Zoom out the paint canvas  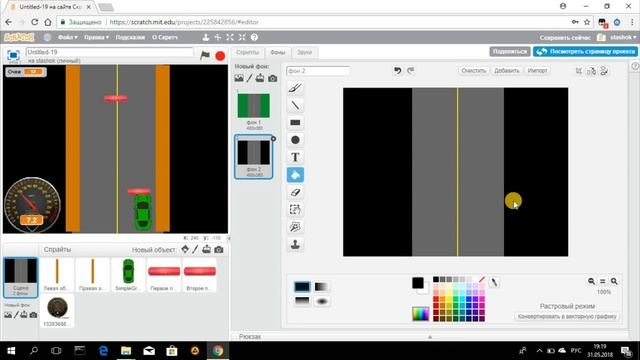coord(591,281)
